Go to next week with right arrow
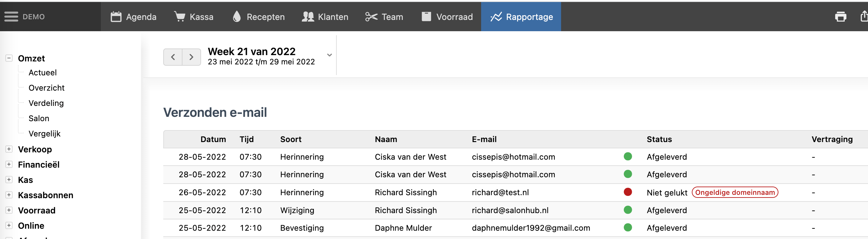Image resolution: width=868 pixels, height=239 pixels. tap(191, 57)
